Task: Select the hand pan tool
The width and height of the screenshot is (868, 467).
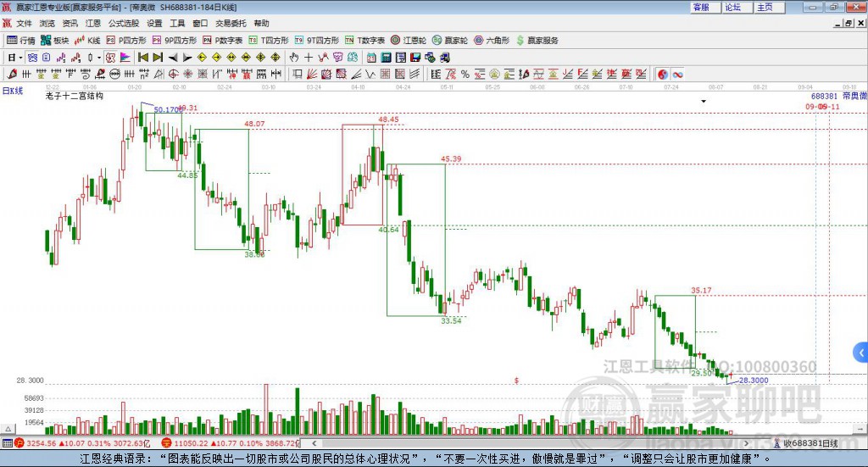Action: pos(294,58)
